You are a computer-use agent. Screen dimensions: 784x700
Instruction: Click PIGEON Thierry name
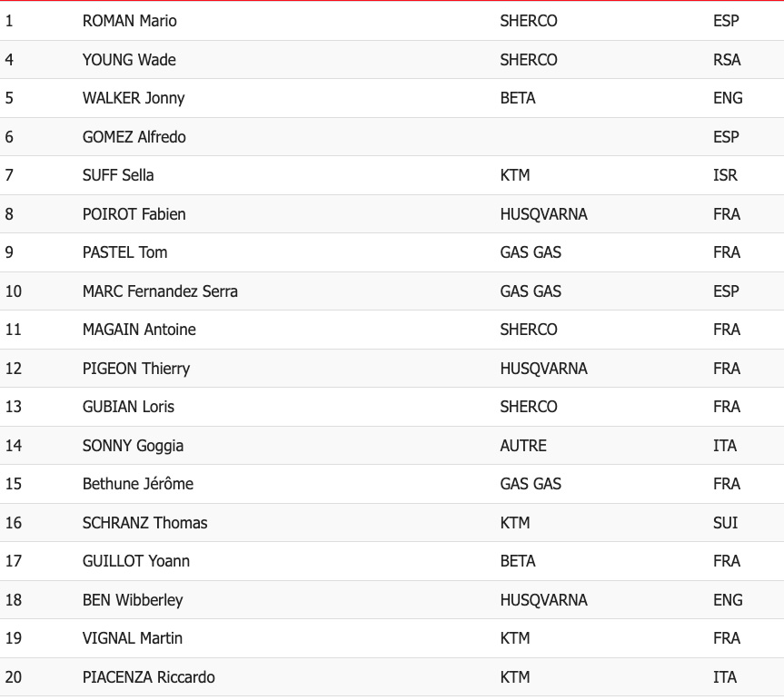136,369
